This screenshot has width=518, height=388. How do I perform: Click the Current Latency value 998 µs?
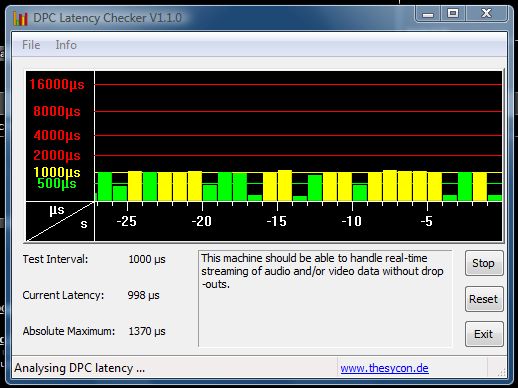click(x=143, y=295)
